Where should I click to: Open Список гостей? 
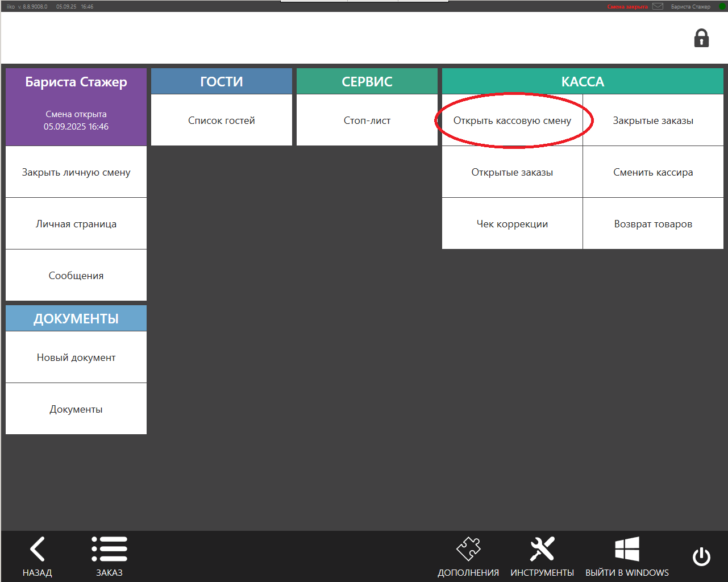[222, 120]
